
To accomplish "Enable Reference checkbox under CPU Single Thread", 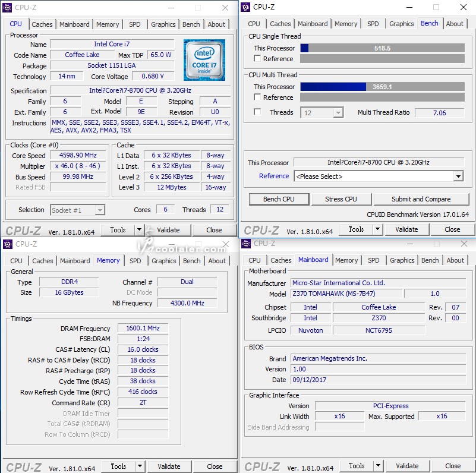I will pos(257,58).
